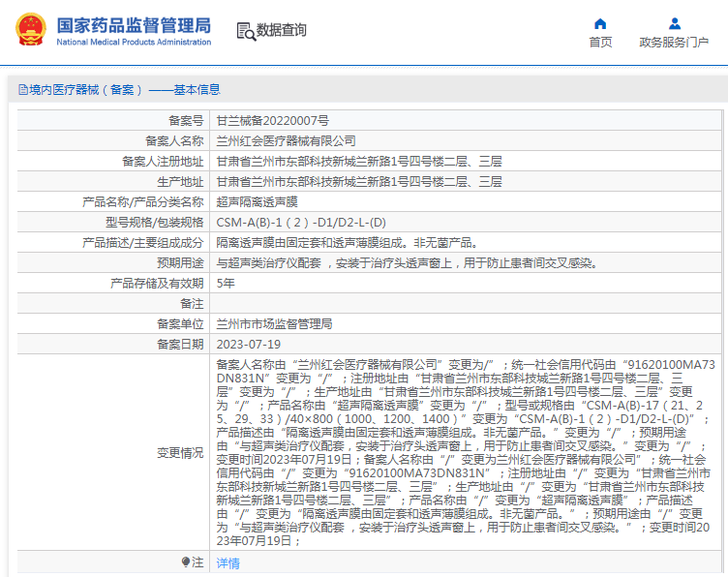The image size is (728, 577).
Task: Click the 政务服务门户 user icon
Action: point(675,23)
